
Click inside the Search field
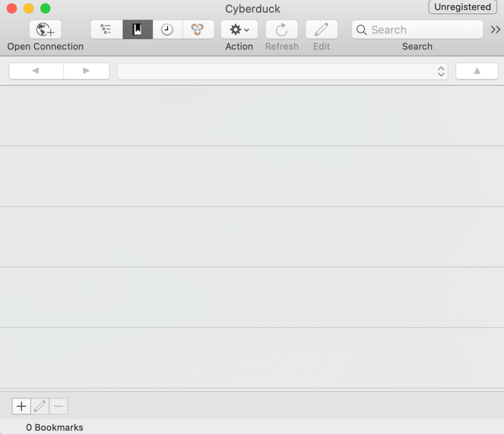click(417, 30)
